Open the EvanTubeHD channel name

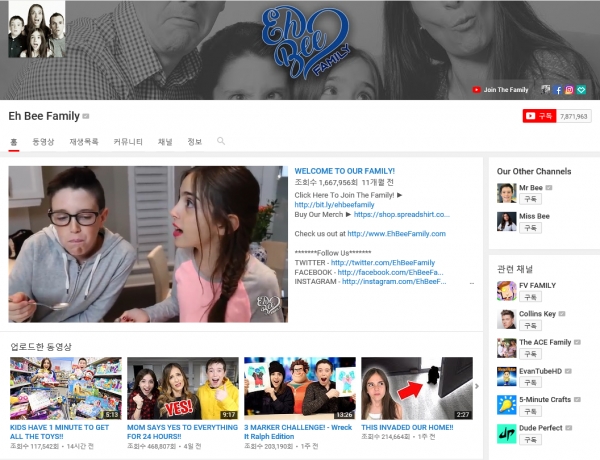tap(540, 371)
